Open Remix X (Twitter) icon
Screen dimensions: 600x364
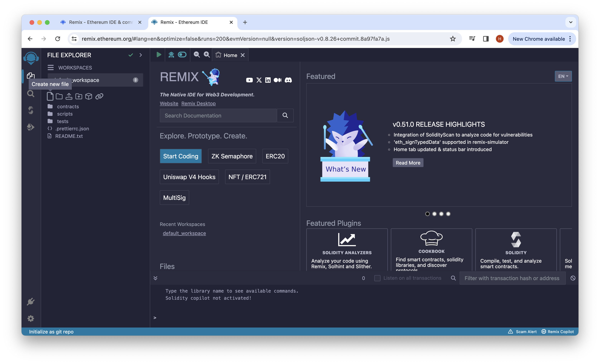259,80
